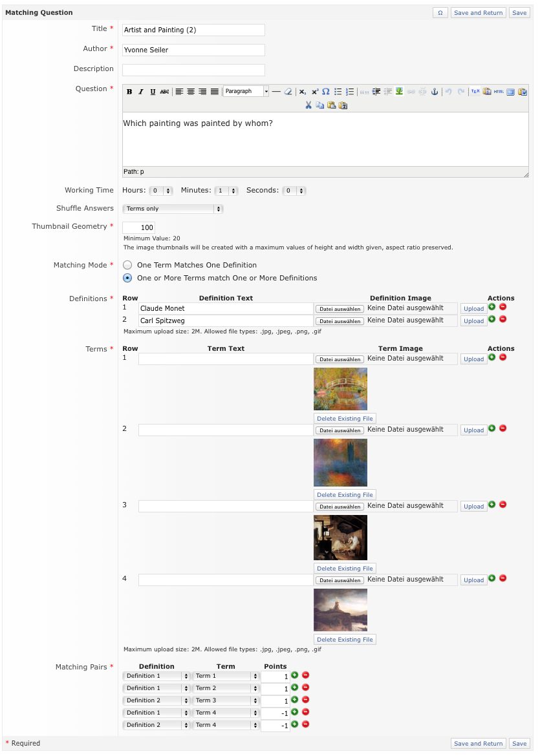Add definition row after Claude Monet
Viewport: 540px width, 756px height.
[x=491, y=307]
